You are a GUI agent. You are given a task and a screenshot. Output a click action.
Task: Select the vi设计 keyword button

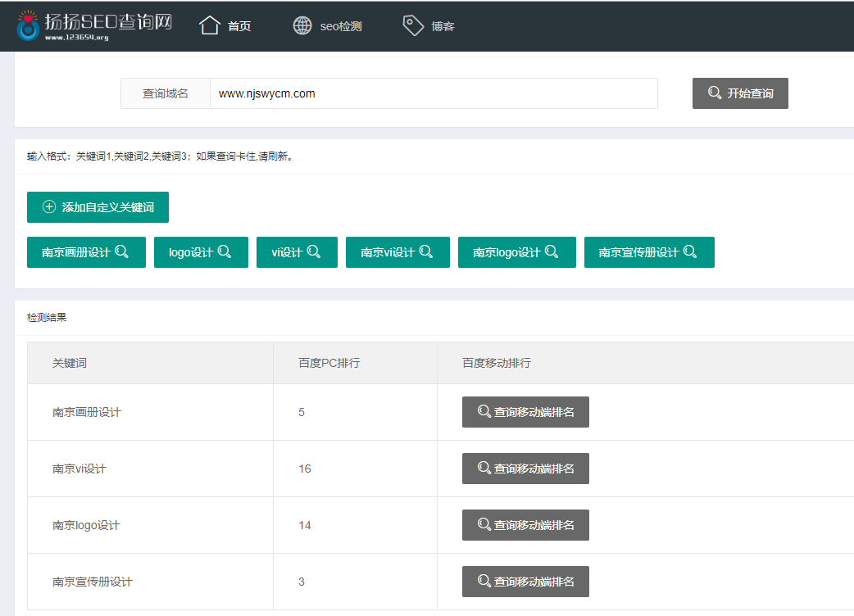point(296,252)
